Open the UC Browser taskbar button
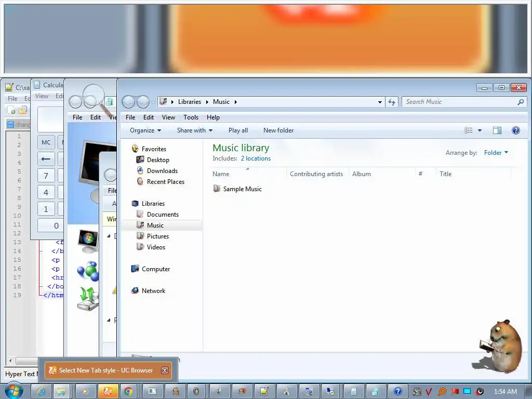The image size is (532, 399). pos(108,392)
